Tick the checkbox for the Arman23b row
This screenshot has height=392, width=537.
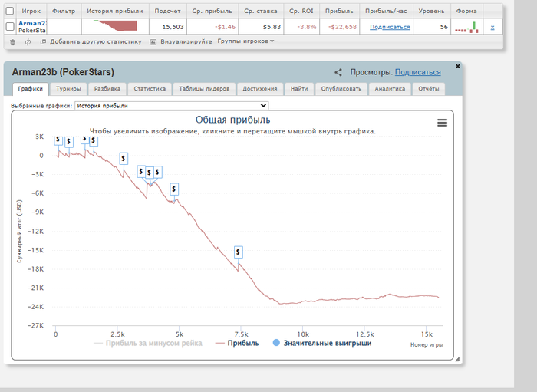[10, 26]
